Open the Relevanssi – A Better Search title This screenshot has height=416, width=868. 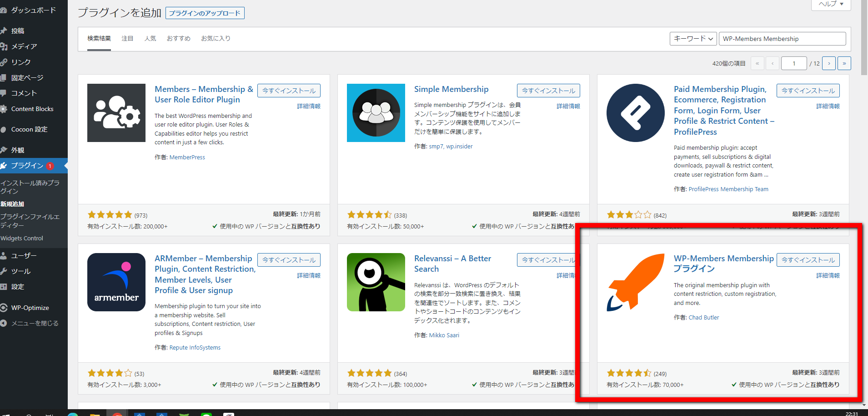point(452,264)
